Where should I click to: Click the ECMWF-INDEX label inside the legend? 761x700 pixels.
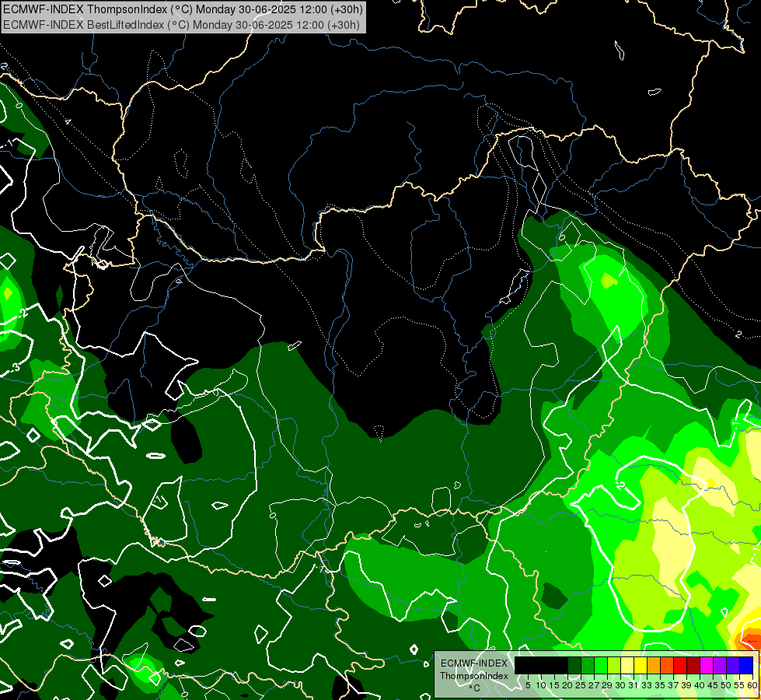point(474,663)
